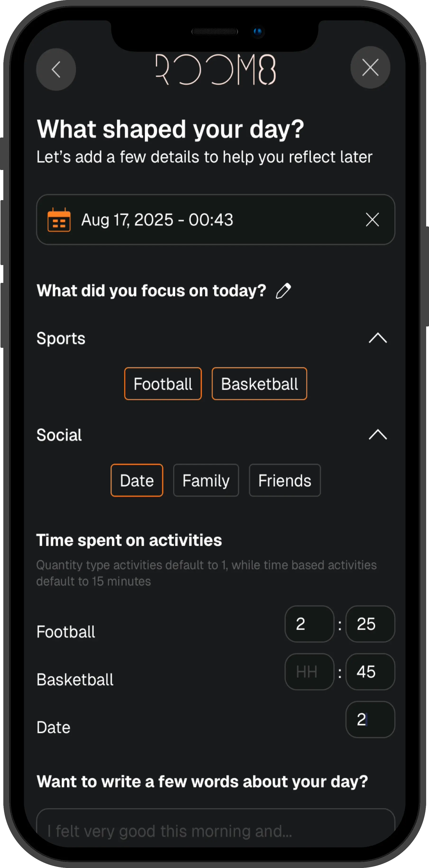
Task: Focus the Basketball HH hours field
Action: (309, 672)
